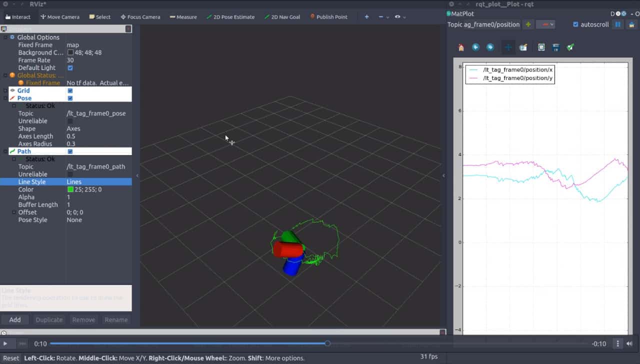Screen dimensions: 640x364
Task: Open the remove-topic red minus dropdown
Action: click(x=545, y=24)
